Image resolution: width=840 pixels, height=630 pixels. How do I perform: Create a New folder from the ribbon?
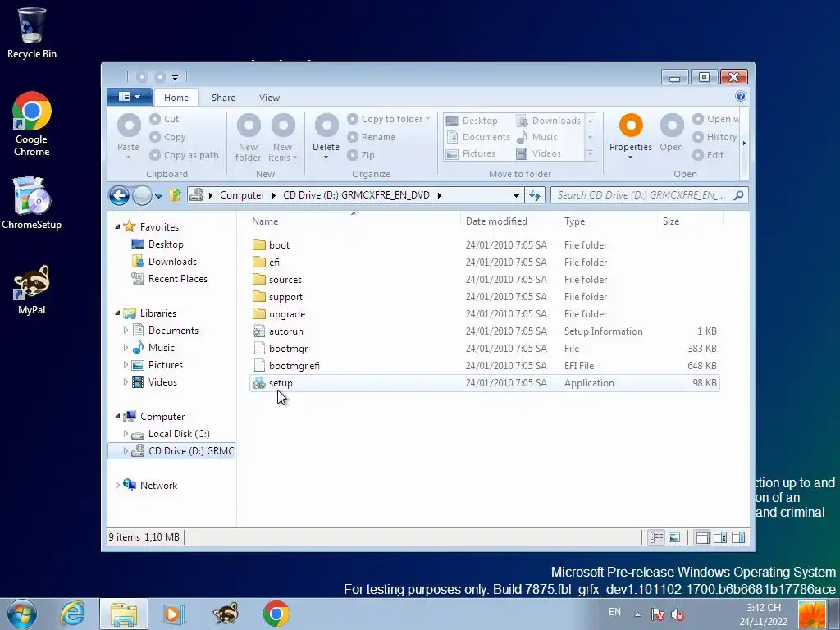click(x=248, y=137)
